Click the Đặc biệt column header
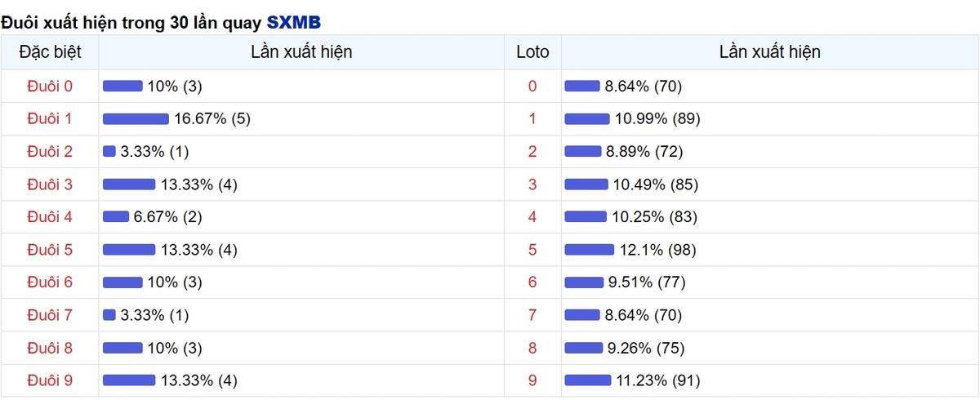The width and height of the screenshot is (980, 400). click(50, 52)
